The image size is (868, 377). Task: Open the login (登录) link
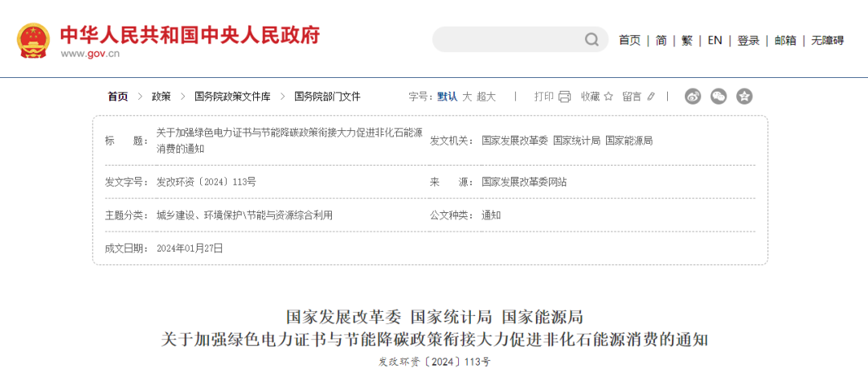(748, 40)
